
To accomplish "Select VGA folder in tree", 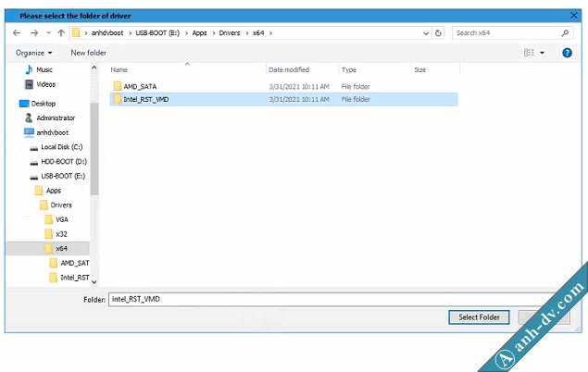I will coord(62,219).
